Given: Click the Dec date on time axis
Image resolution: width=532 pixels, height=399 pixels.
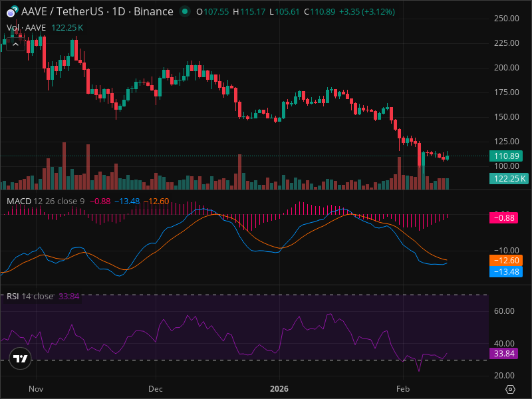Looking at the screenshot, I should point(156,389).
